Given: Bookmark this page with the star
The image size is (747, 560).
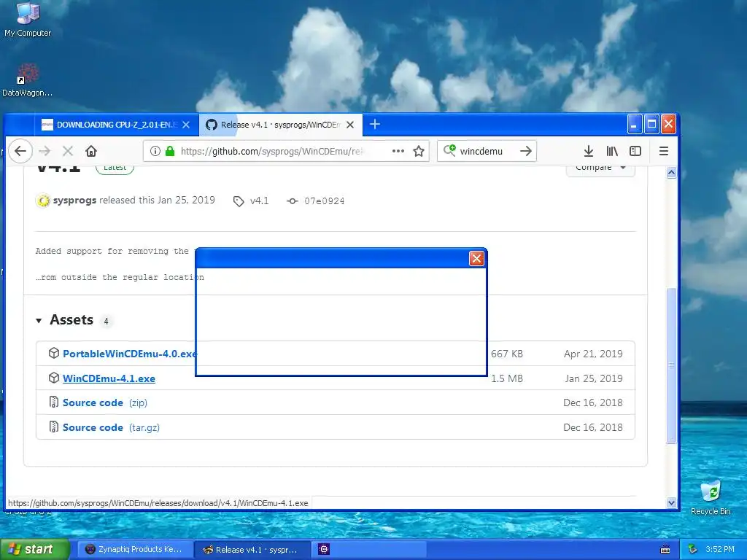Looking at the screenshot, I should click(419, 152).
